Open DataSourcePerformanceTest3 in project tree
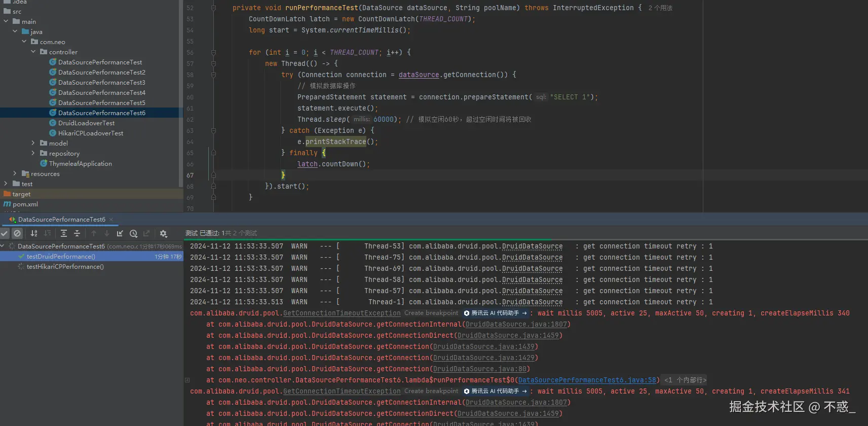The width and height of the screenshot is (868, 426). click(x=102, y=83)
